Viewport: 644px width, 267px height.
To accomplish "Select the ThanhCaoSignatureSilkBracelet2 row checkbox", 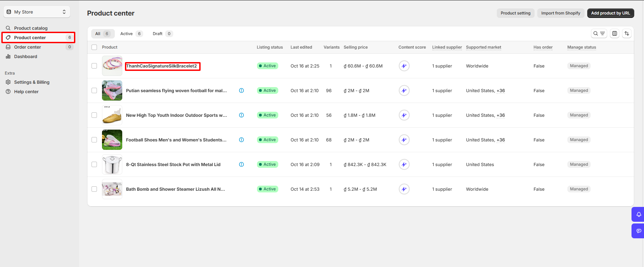I will pos(94,66).
